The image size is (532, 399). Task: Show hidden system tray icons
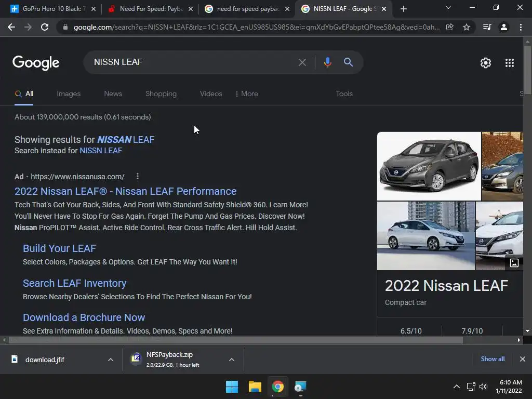coord(457,387)
